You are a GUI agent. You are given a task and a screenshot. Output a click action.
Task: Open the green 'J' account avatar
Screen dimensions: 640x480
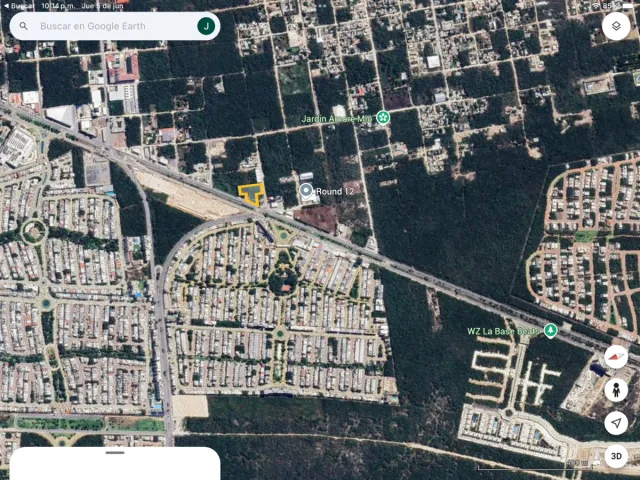pyautogui.click(x=206, y=26)
